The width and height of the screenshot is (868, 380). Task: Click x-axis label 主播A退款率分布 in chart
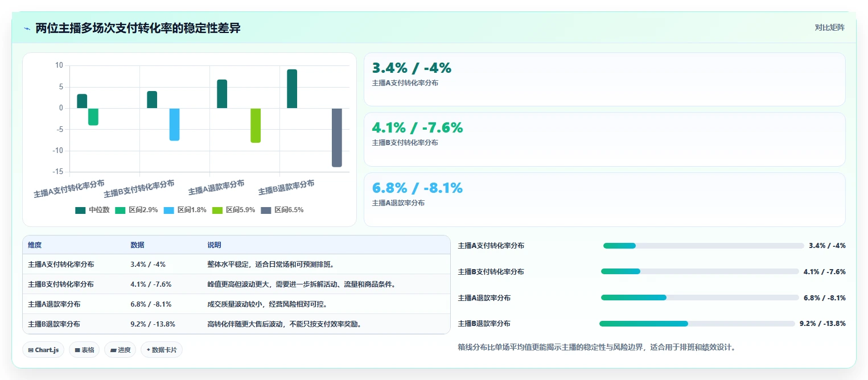(x=216, y=188)
